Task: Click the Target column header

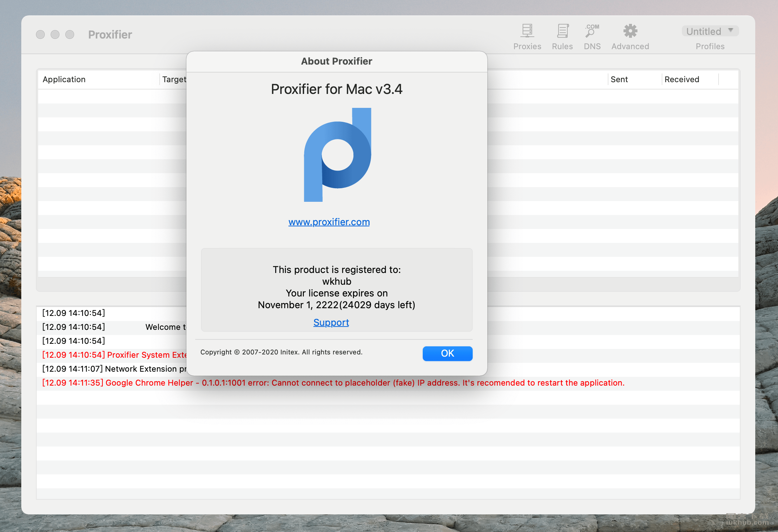Action: pos(174,79)
